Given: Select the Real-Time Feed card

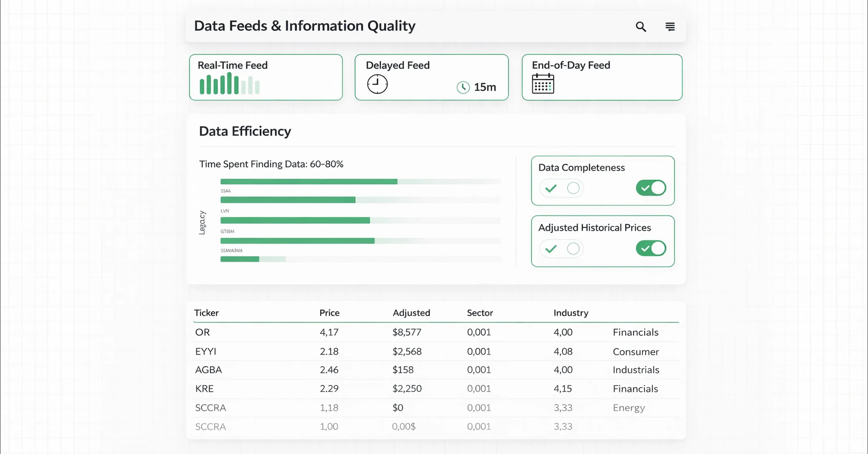Looking at the screenshot, I should pos(266,77).
